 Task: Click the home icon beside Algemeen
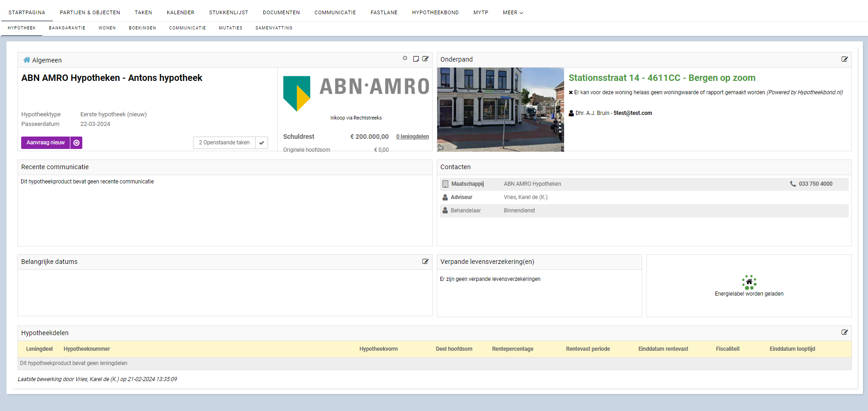tap(27, 60)
